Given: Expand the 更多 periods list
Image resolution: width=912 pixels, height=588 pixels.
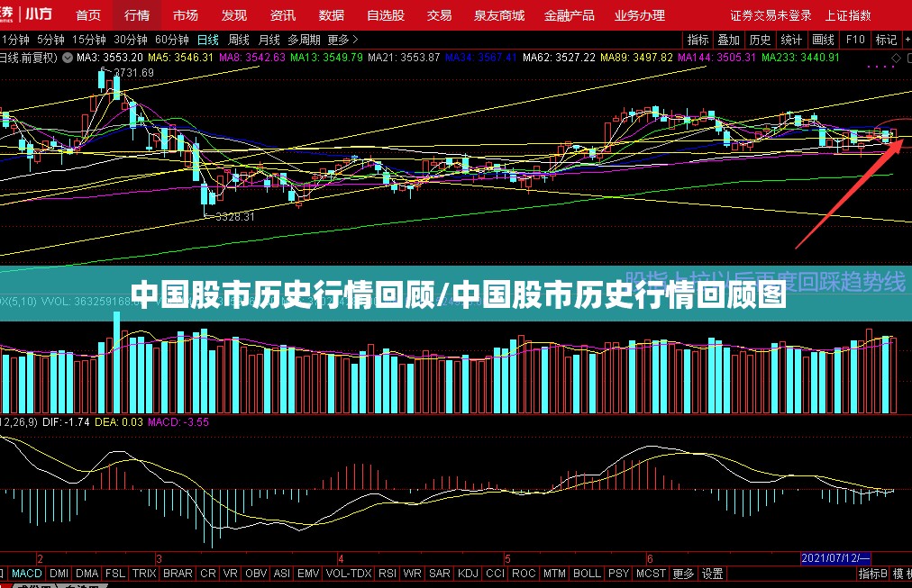Looking at the screenshot, I should [x=343, y=40].
